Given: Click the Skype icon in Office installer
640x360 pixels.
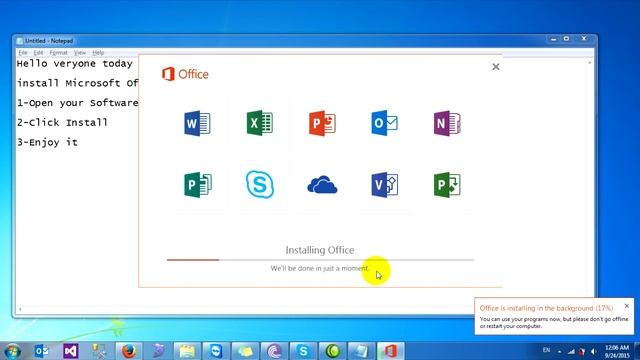Looking at the screenshot, I should [260, 184].
